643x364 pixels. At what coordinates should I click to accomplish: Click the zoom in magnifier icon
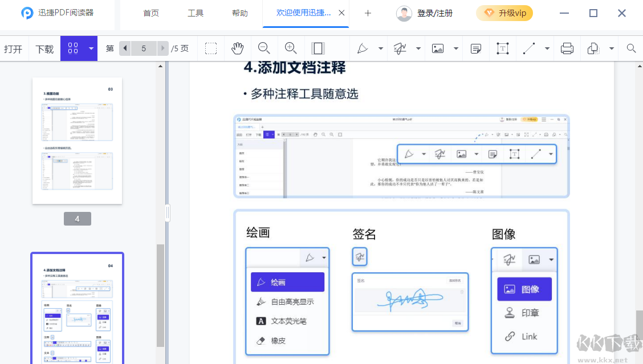click(x=291, y=48)
